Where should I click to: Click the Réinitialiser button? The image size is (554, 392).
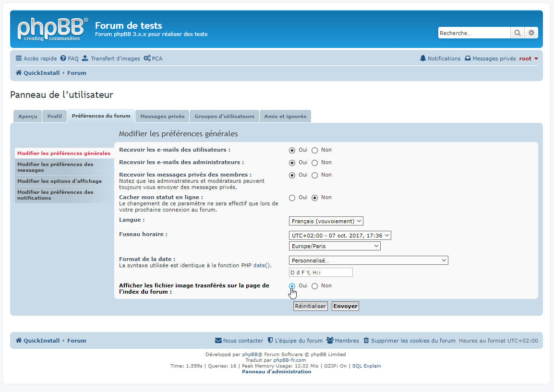tap(310, 306)
